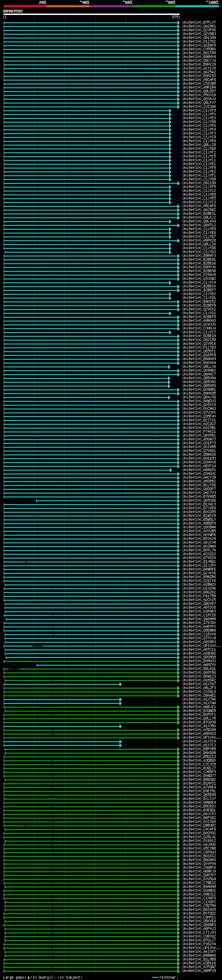Image resolution: width=222 pixels, height=980 pixels.
Task: Select hit label UniRef100_A9P828
Action: coord(199,241)
